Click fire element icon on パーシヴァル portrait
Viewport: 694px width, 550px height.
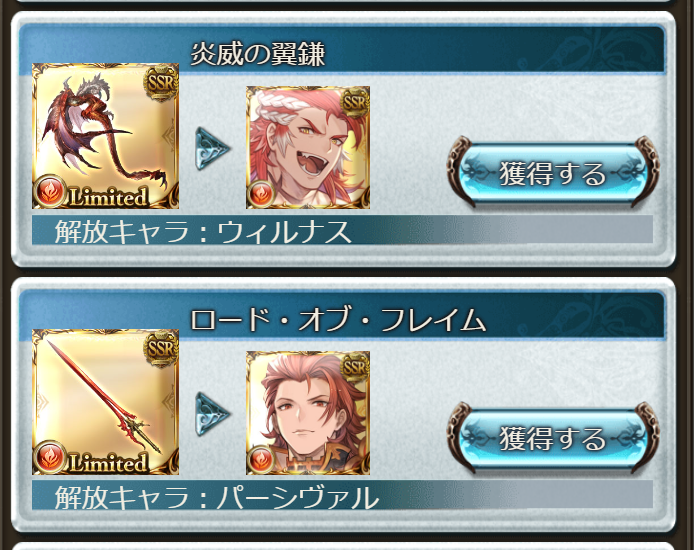261,460
